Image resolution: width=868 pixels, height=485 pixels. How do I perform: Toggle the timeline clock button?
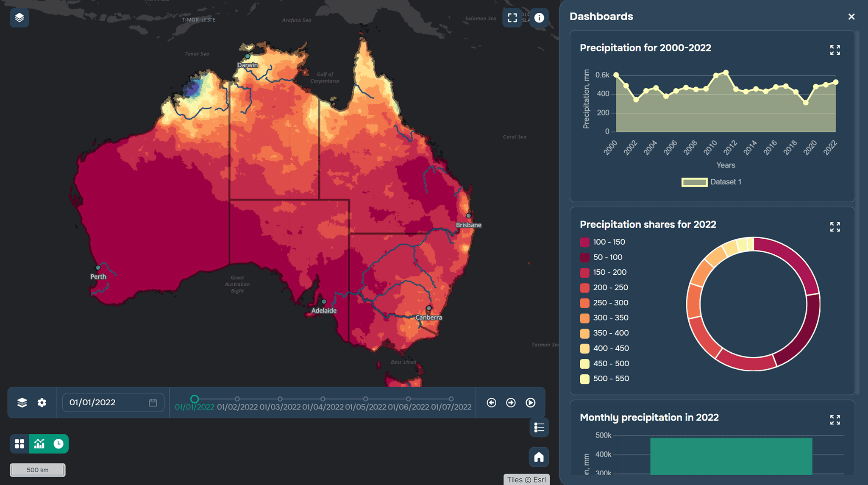pyautogui.click(x=58, y=444)
